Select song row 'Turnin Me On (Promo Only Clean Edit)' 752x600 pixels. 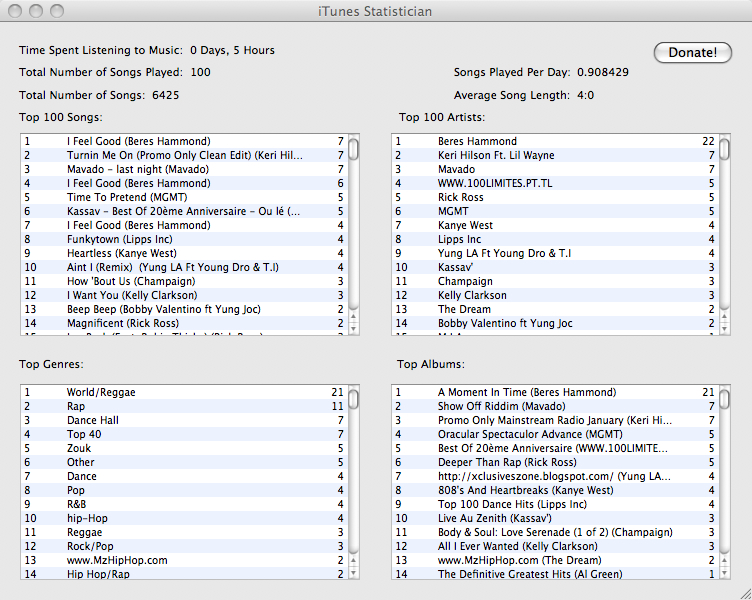(185, 155)
